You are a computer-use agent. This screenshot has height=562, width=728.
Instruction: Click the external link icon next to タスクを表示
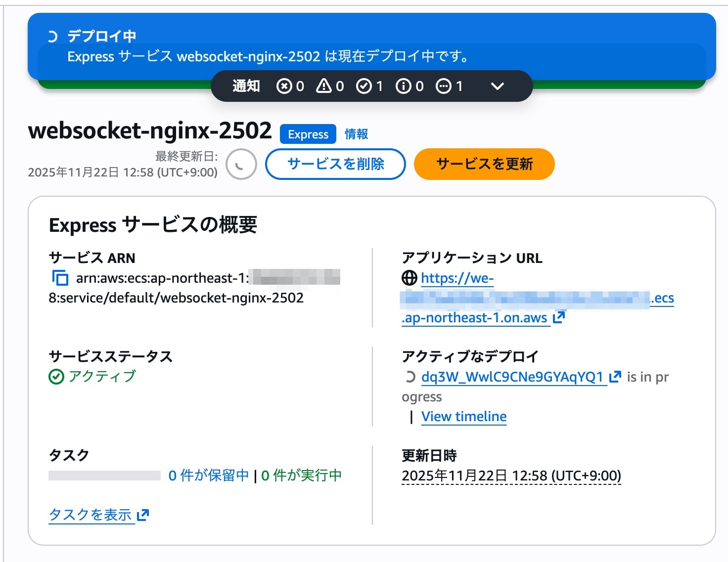pyautogui.click(x=143, y=515)
